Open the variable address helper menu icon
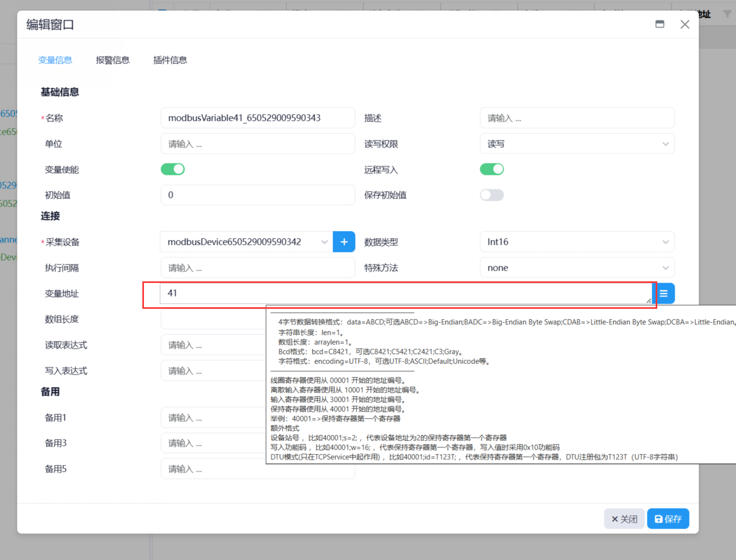The width and height of the screenshot is (736, 560). (x=664, y=293)
